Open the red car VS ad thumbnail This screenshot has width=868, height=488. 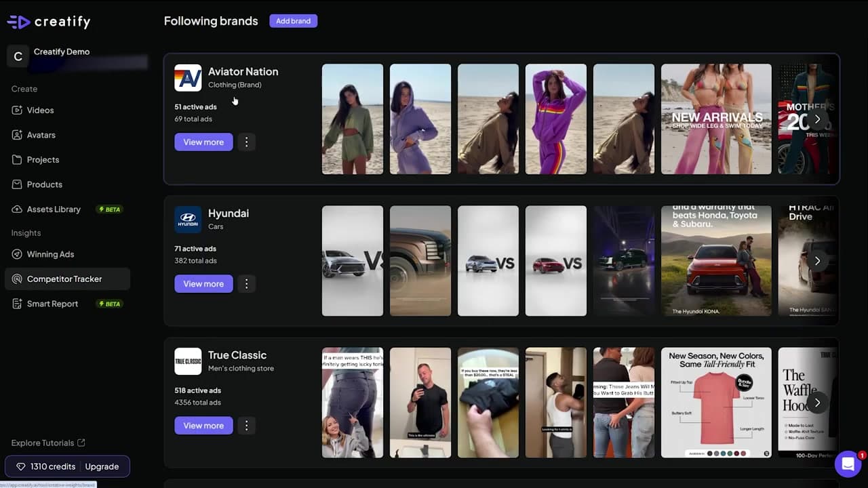(x=556, y=261)
